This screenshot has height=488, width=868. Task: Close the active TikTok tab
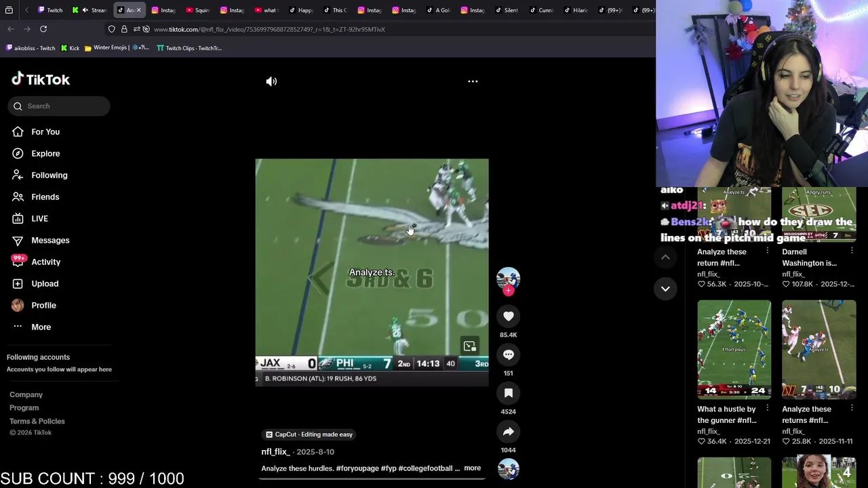click(x=138, y=10)
